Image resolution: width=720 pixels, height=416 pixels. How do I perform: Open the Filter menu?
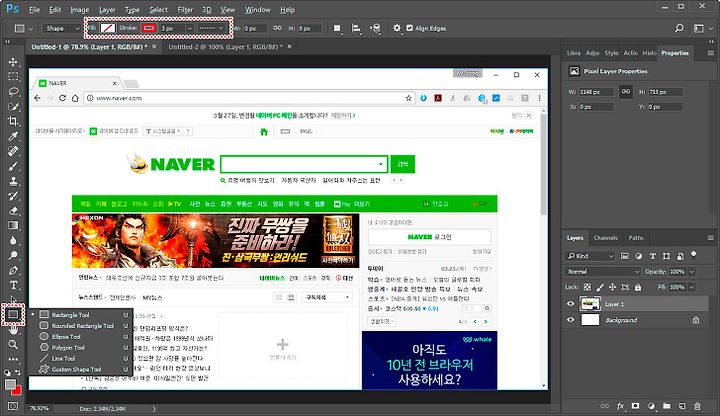click(185, 10)
